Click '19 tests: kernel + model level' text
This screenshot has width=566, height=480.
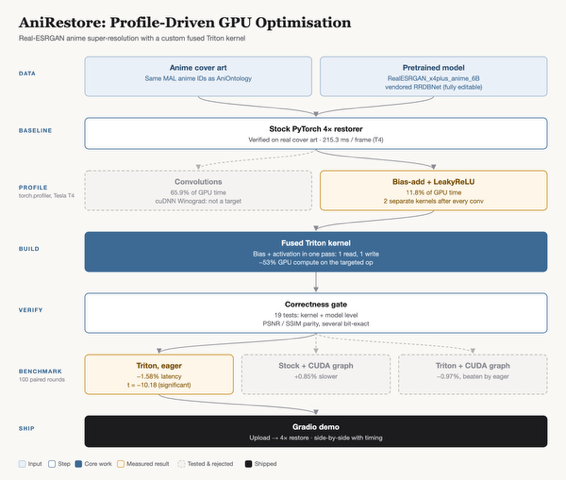(x=316, y=315)
